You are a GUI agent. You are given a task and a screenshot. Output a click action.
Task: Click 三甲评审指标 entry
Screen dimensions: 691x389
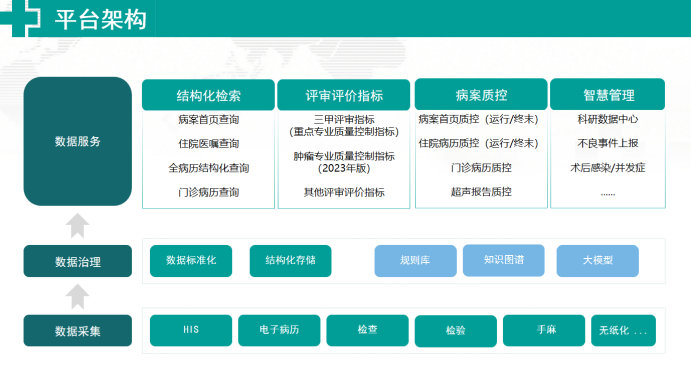click(344, 119)
